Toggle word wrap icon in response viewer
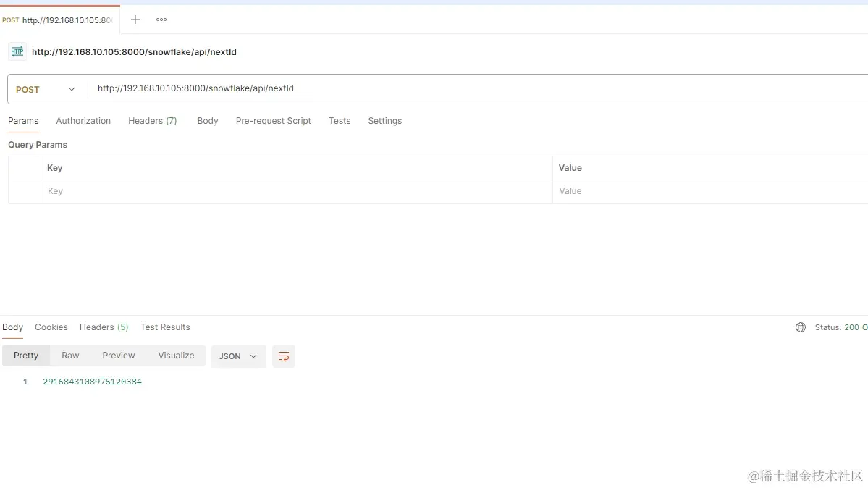Image resolution: width=868 pixels, height=488 pixels. click(284, 356)
